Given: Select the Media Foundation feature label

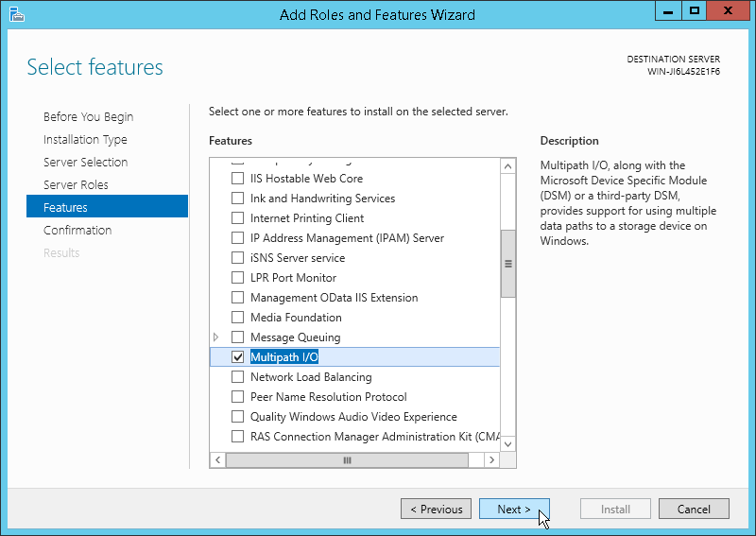Looking at the screenshot, I should [296, 318].
